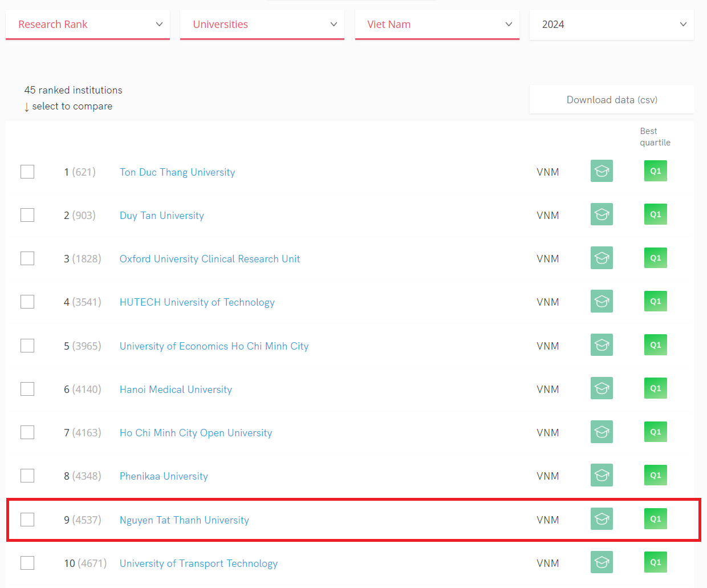
Task: Click Q1 quartile badge for Phenikaa University
Action: click(x=655, y=475)
